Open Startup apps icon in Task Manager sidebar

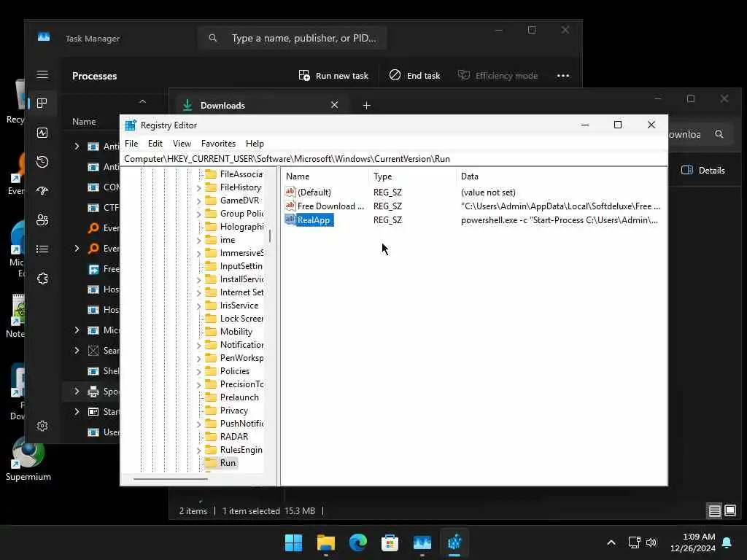(x=42, y=191)
